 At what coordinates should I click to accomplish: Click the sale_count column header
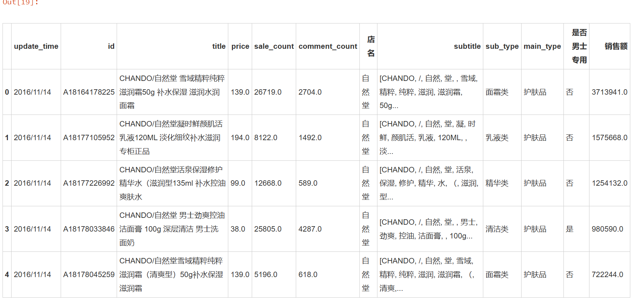[274, 46]
